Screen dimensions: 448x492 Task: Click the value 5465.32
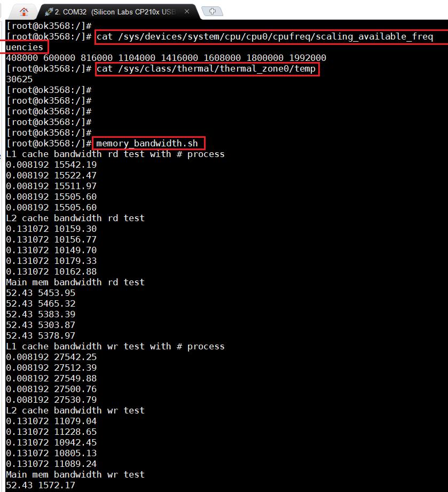click(x=57, y=303)
